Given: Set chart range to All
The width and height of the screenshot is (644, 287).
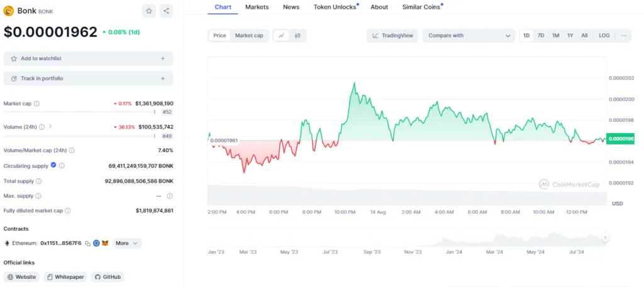Looking at the screenshot, I should (x=584, y=36).
